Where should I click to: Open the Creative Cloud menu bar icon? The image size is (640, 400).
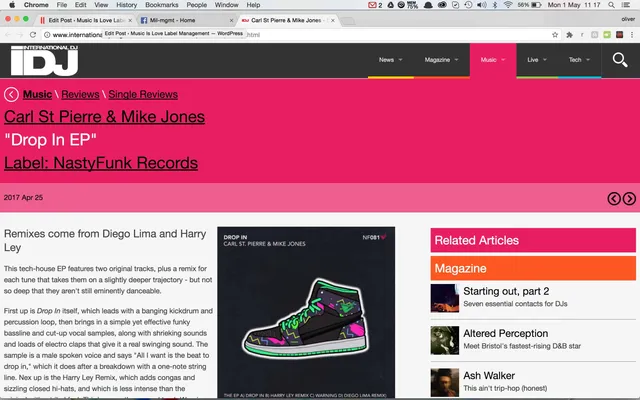pos(442,5)
